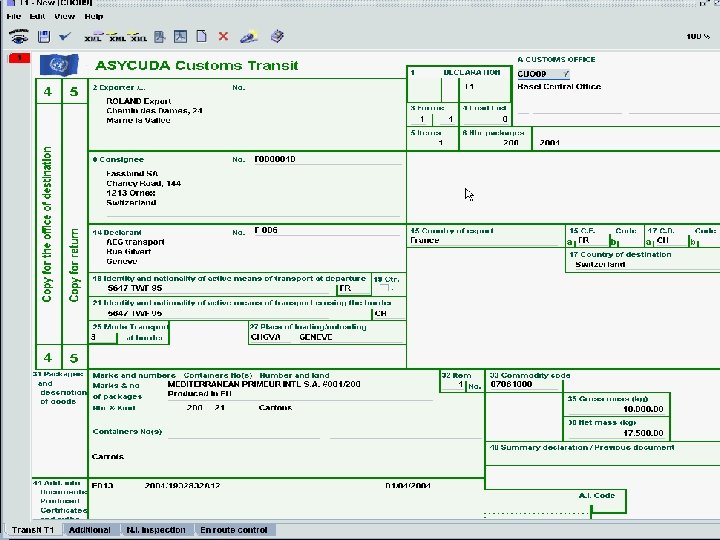The height and width of the screenshot is (540, 720).
Task: Click the attached document date 01/04/2004
Action: (x=408, y=485)
